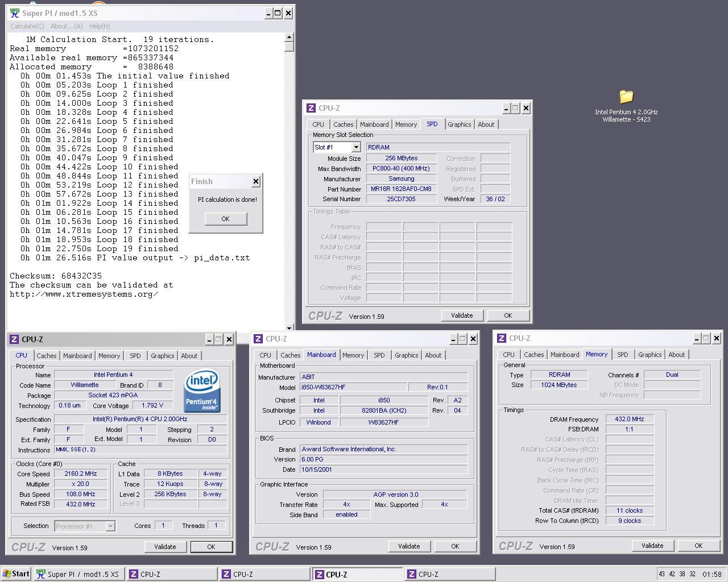
Task: Switch to Mainboard tab in SPD window
Action: click(374, 124)
